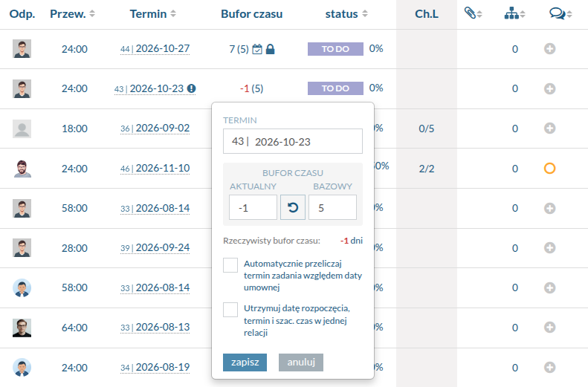The height and width of the screenshot is (387, 588).
Task: Cancel the popup with anuluj
Action: [301, 362]
